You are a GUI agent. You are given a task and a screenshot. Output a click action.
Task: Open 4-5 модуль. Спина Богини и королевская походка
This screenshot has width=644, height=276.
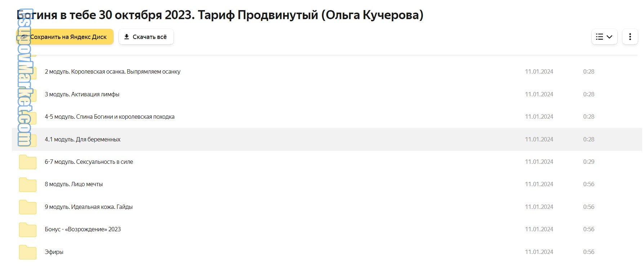109,117
